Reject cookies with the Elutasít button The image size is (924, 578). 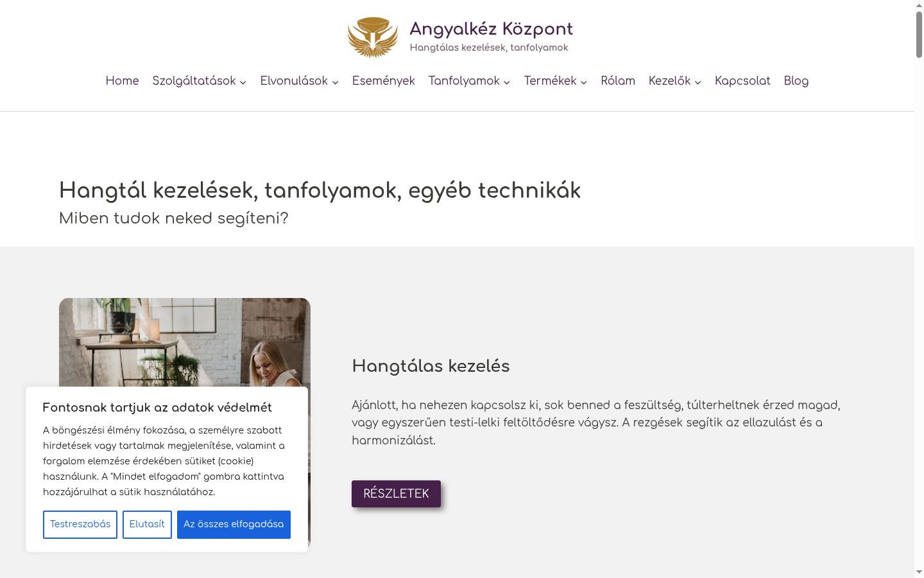coord(147,525)
